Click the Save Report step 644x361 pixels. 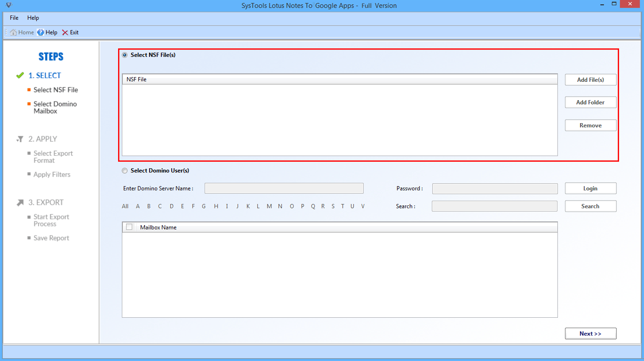(x=51, y=238)
